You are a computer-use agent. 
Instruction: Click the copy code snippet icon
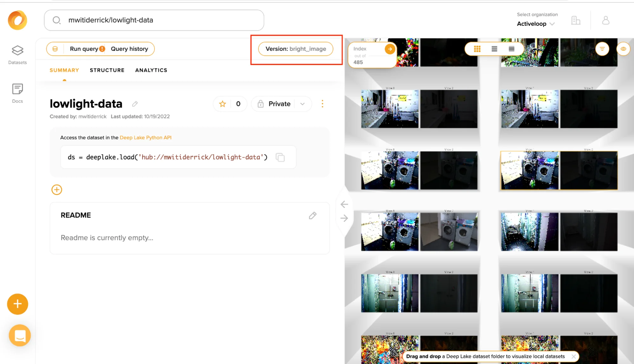pyautogui.click(x=280, y=157)
